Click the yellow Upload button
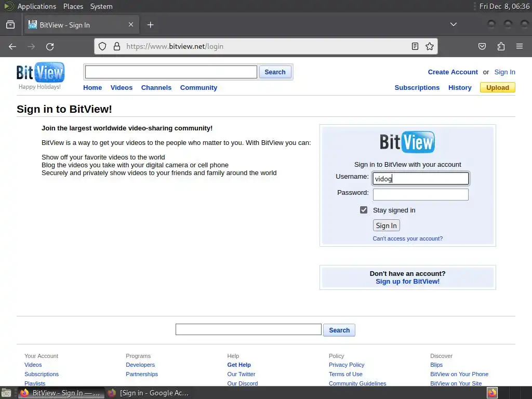This screenshot has height=399, width=532. 498,87
